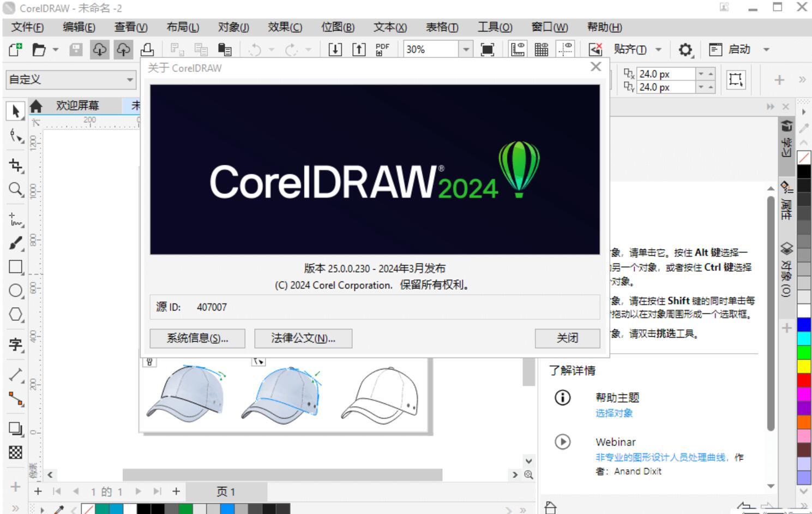Toggle the show guidelines button
This screenshot has width=812, height=514.
pos(565,50)
